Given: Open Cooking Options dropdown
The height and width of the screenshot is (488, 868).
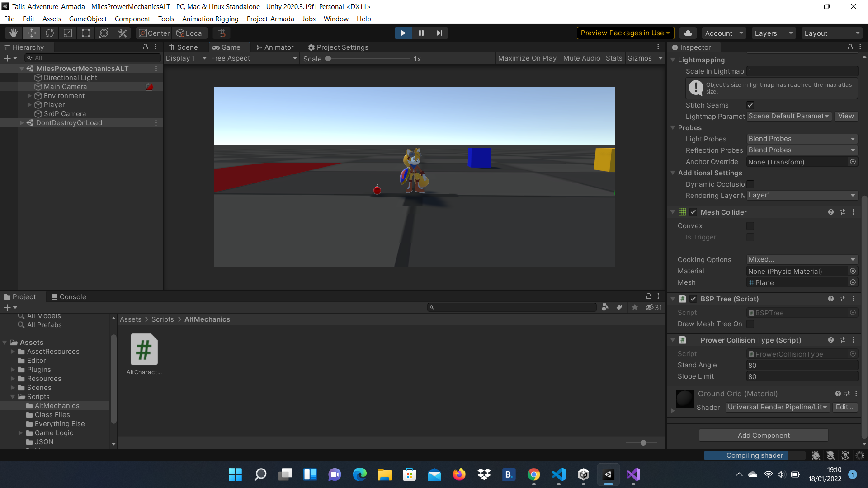Looking at the screenshot, I should (802, 259).
